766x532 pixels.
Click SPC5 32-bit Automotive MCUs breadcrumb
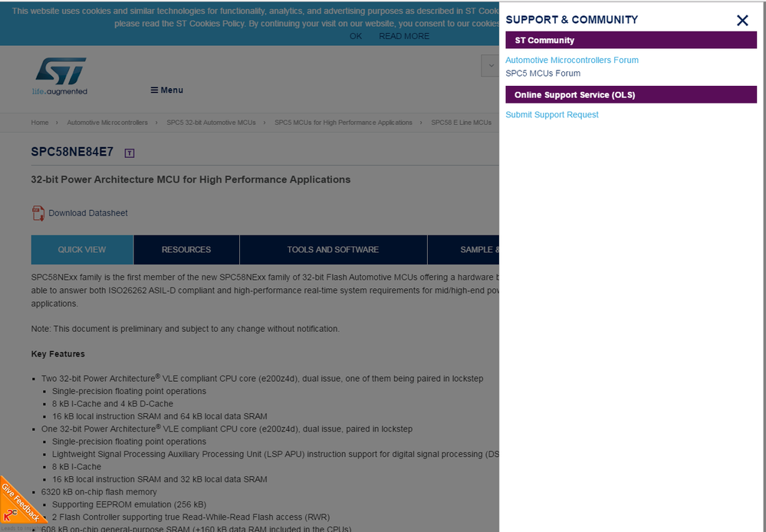coord(209,122)
